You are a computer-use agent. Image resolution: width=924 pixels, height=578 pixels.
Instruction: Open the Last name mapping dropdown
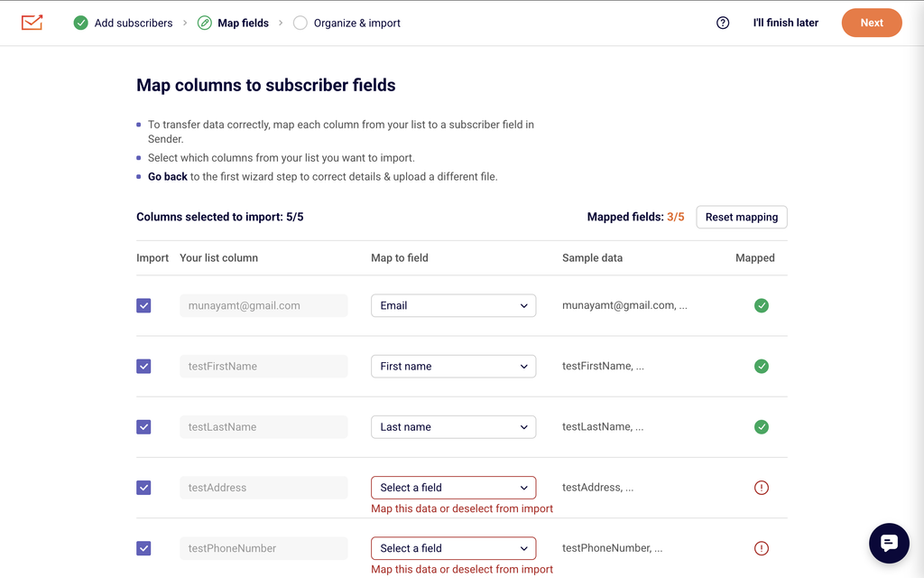[453, 427]
